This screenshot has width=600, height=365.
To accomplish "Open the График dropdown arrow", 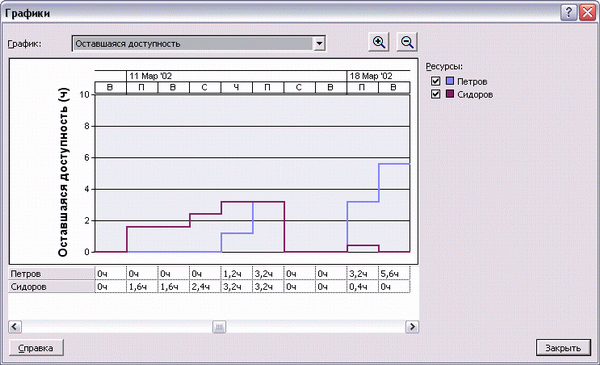I will pyautogui.click(x=319, y=44).
